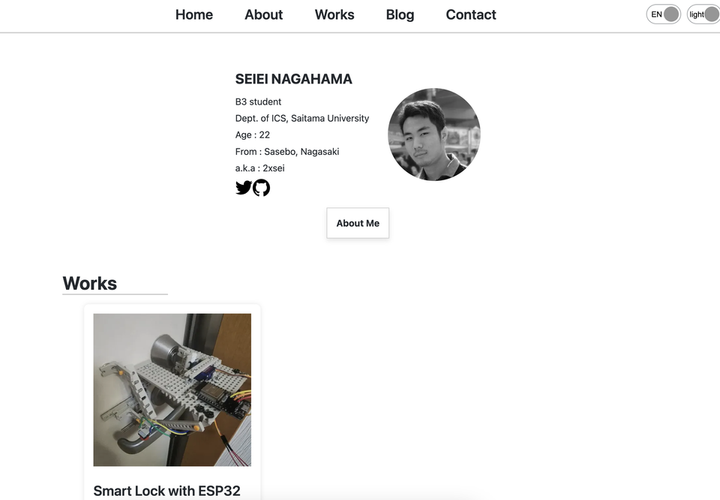Switch the light theme toggle

point(704,14)
